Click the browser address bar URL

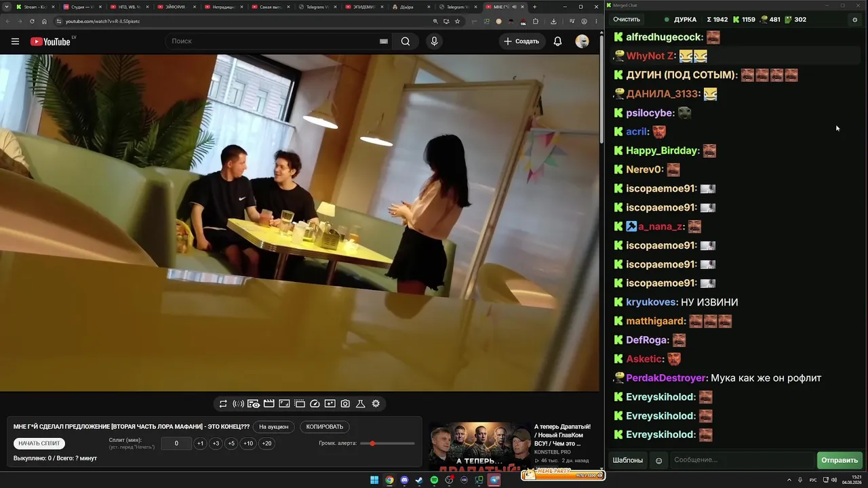point(102,21)
